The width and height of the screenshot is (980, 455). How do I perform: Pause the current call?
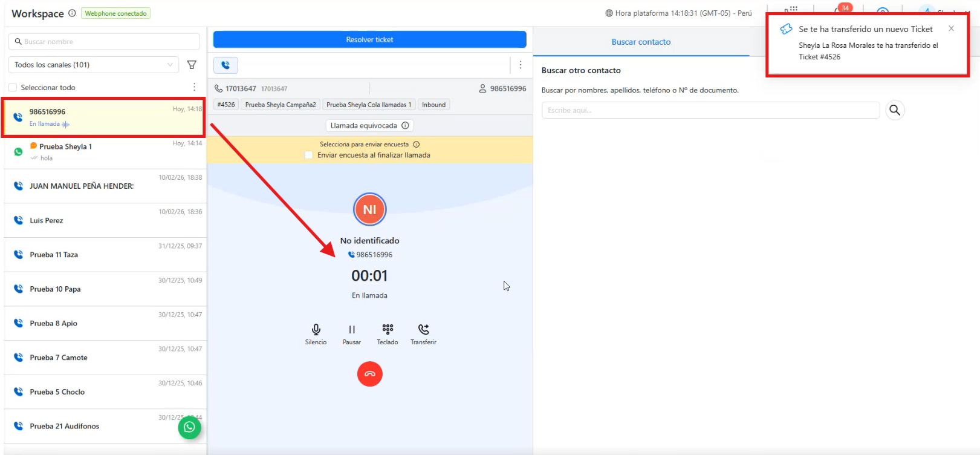click(352, 330)
